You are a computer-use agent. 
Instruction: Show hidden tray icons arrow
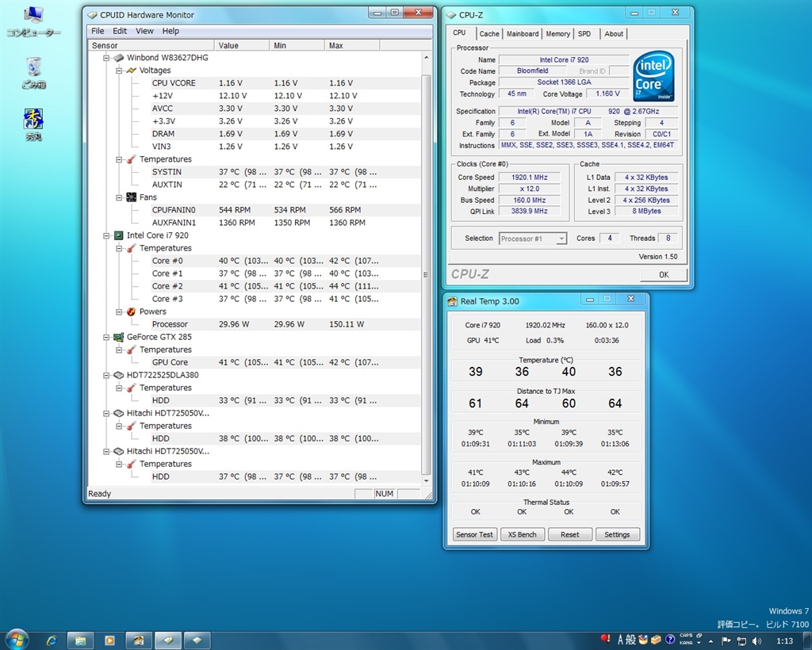pos(710,640)
